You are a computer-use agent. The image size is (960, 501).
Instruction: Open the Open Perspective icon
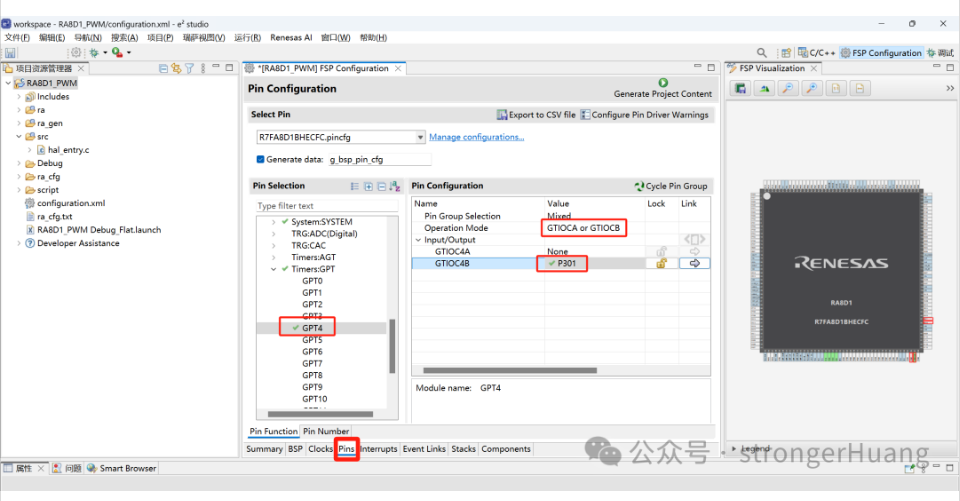point(786,53)
